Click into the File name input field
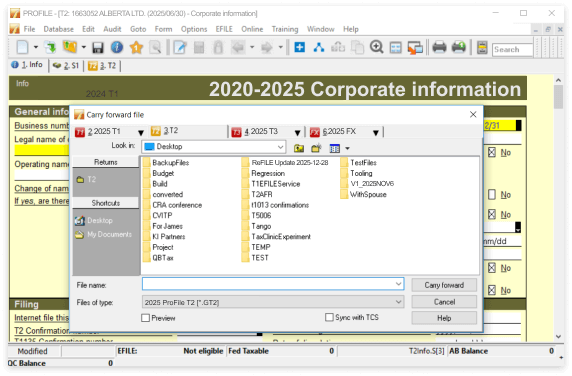Image resolution: width=572 pixels, height=376 pixels. (268, 284)
